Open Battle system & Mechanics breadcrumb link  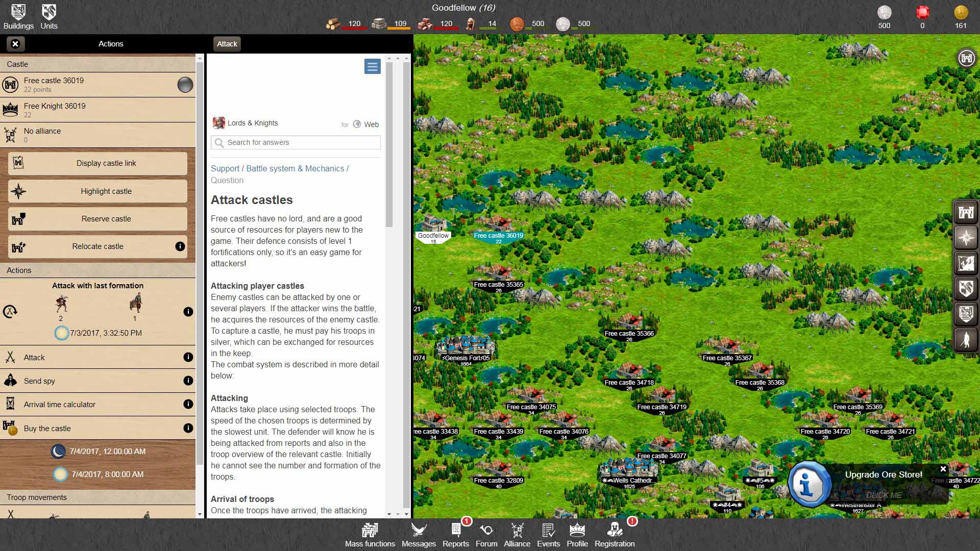coord(295,168)
